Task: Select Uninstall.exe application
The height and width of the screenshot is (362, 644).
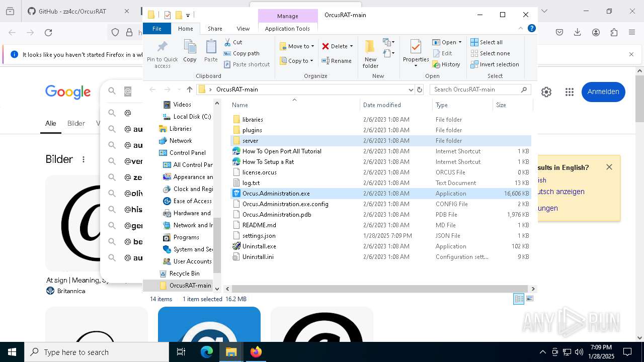Action: [x=259, y=246]
